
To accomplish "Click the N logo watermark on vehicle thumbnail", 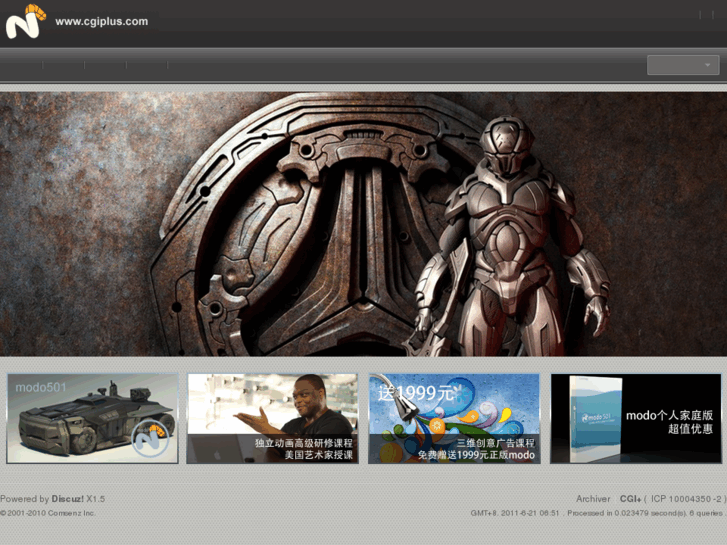I will tap(150, 437).
